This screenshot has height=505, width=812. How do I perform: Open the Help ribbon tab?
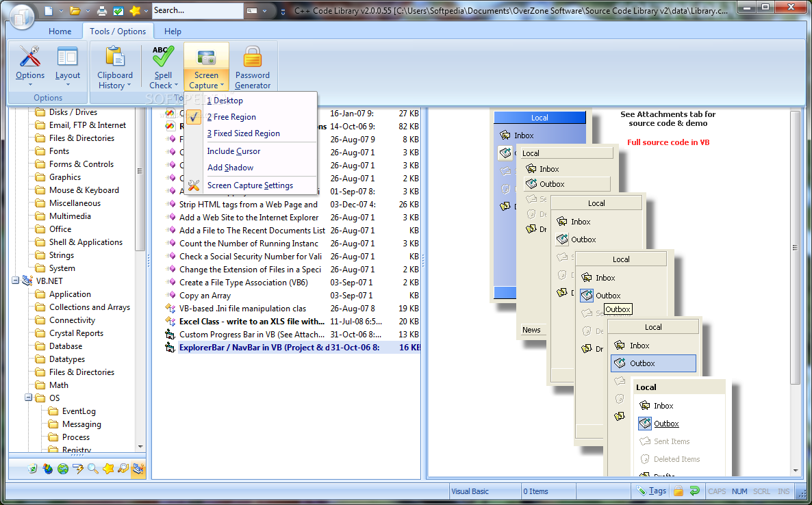click(173, 31)
